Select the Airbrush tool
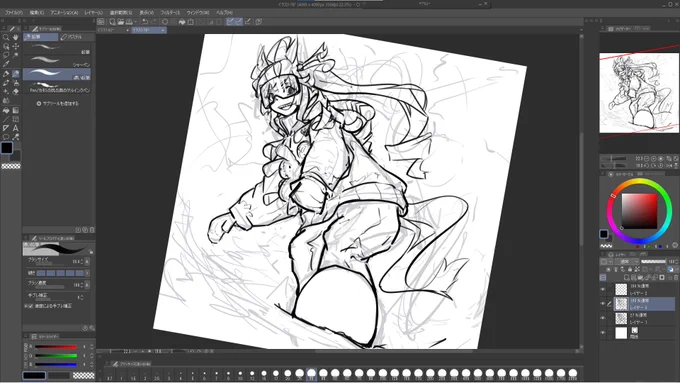Viewport: 680px width, 383px height. 16,82
